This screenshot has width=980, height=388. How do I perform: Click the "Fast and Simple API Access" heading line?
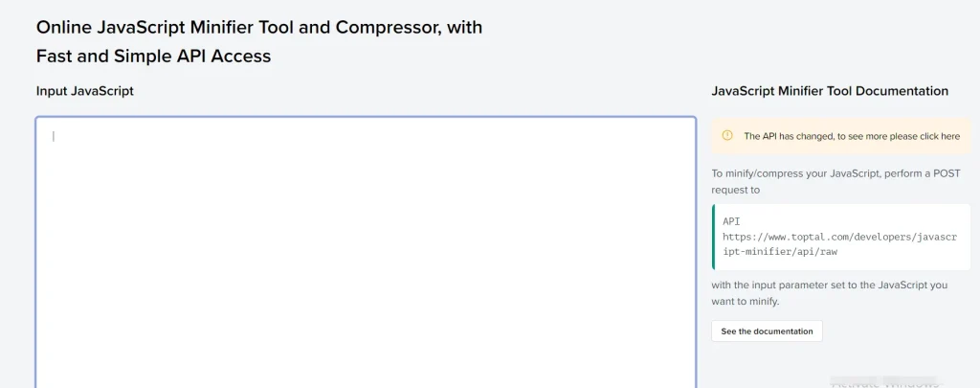tap(154, 56)
